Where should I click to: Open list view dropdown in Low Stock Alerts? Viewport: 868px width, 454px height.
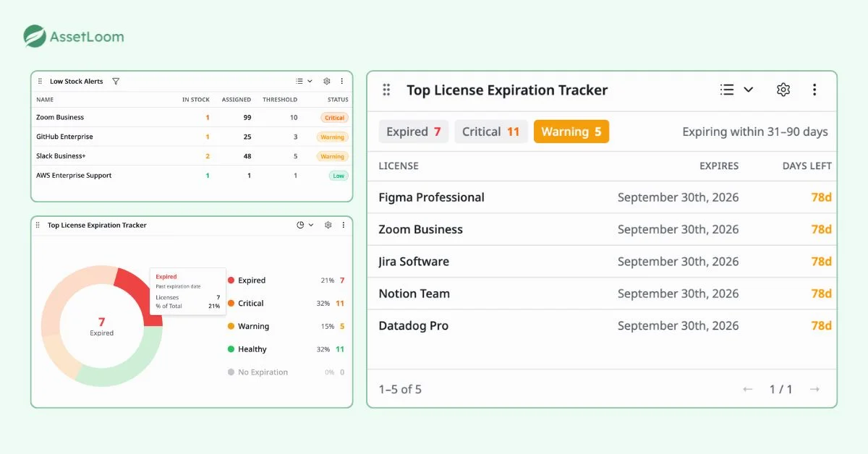pyautogui.click(x=305, y=82)
